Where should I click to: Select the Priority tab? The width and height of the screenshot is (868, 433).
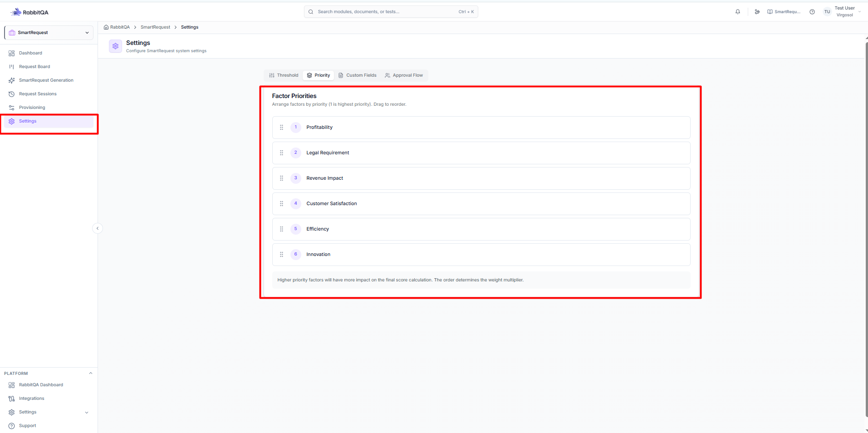(319, 75)
